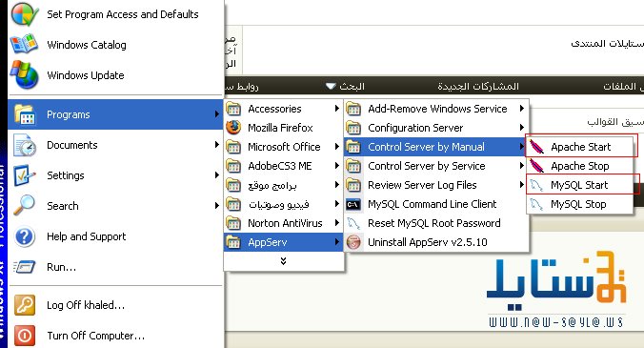Screen dimensions: 644x348
Task: Expand the Settings submenu arrow
Action: click(x=216, y=175)
